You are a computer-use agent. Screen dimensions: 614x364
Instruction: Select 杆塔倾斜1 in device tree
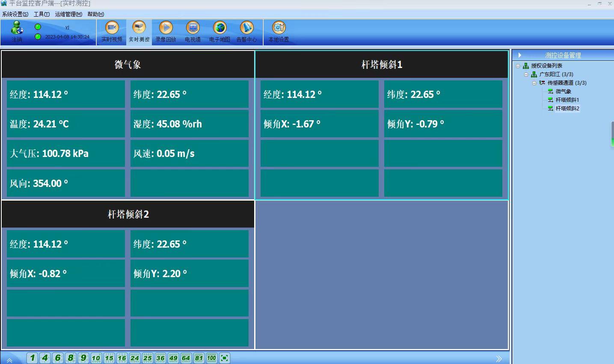coord(567,100)
